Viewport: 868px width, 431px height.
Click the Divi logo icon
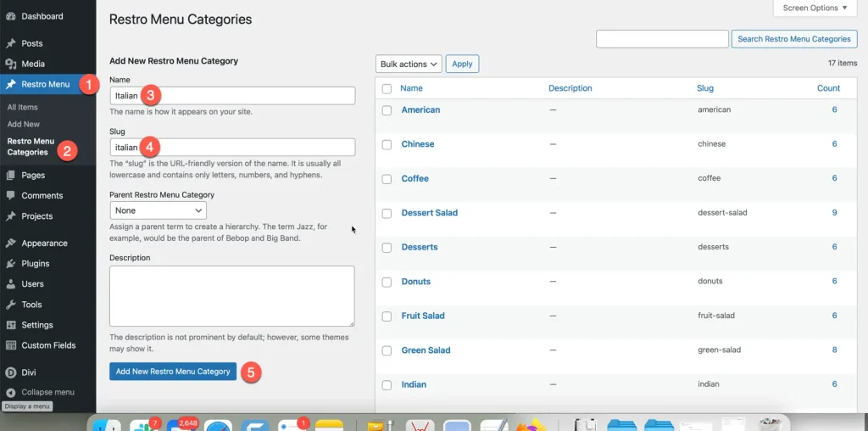click(10, 372)
